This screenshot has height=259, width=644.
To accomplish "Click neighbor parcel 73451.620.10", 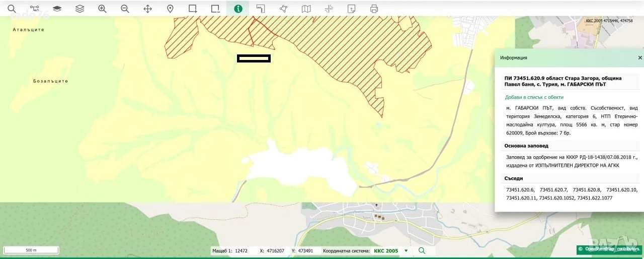I will click(622, 189).
